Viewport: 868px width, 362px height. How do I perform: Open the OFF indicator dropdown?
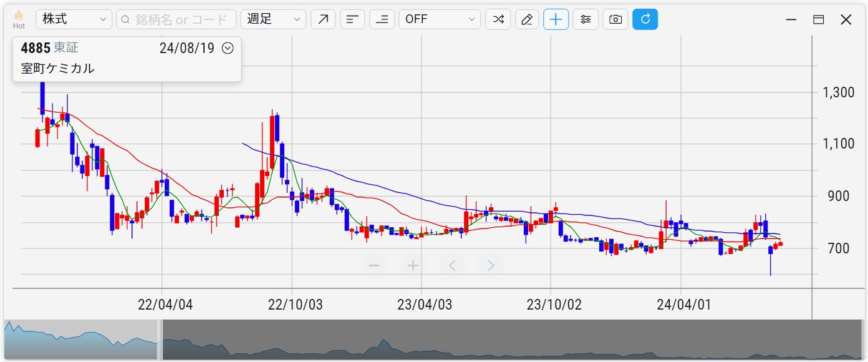440,19
